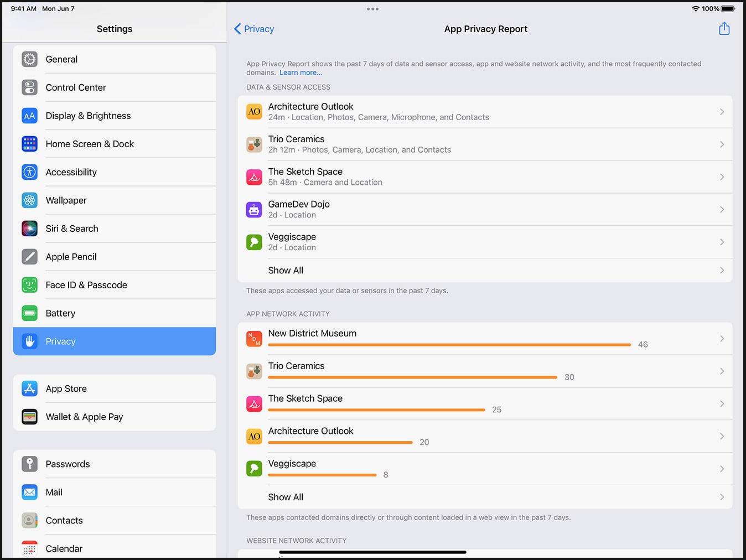The height and width of the screenshot is (560, 746).
Task: Open Calendar settings
Action: tap(115, 547)
